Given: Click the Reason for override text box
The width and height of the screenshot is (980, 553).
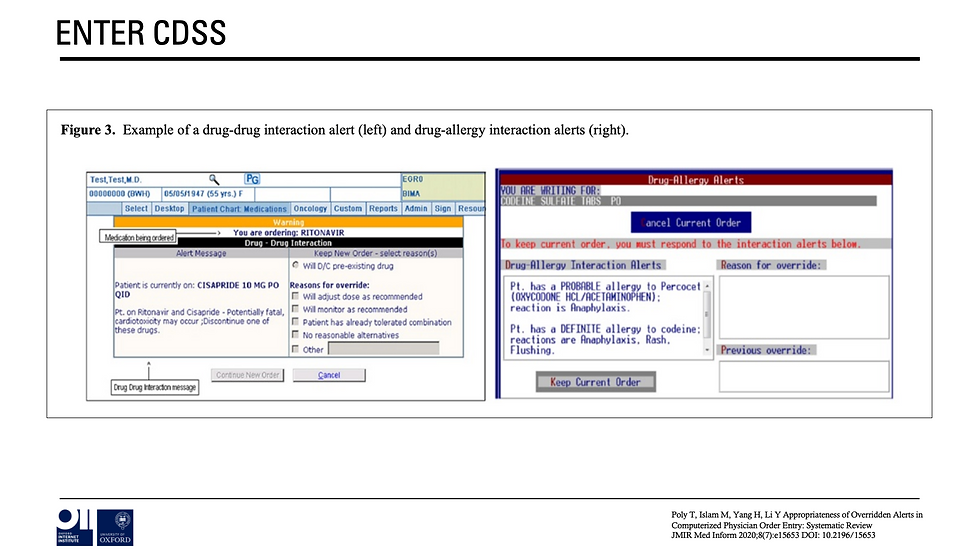Looking at the screenshot, I should pos(804,307).
